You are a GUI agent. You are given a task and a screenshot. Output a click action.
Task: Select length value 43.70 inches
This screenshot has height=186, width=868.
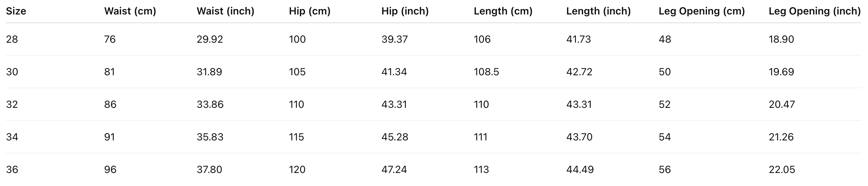click(x=579, y=137)
